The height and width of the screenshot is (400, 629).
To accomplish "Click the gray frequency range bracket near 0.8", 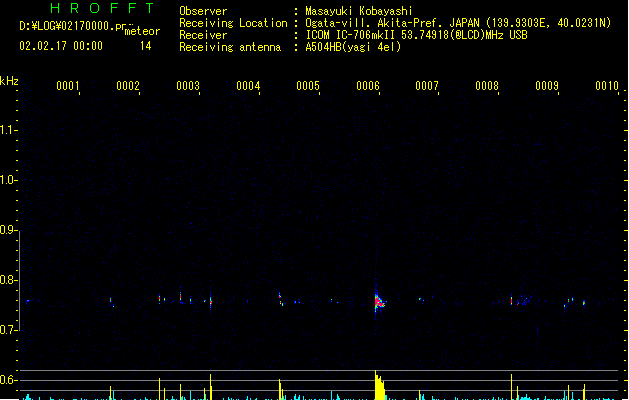I will (20, 281).
